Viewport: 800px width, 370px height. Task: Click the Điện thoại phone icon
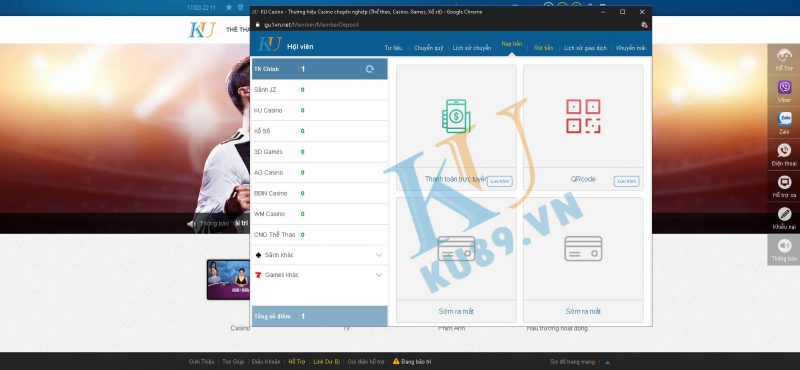pos(784,151)
